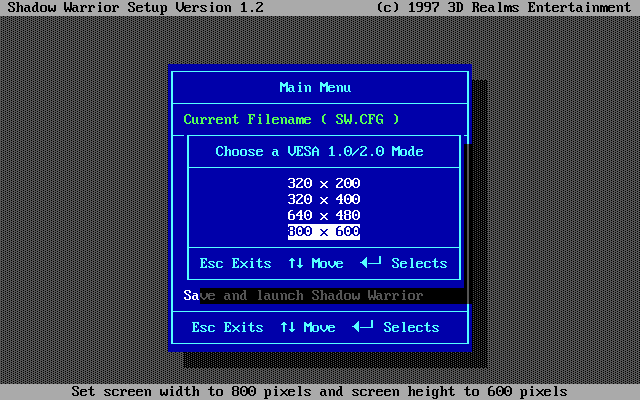Select Save and launch Shadow Warrior
Screen dimensions: 640x400
click(303, 295)
